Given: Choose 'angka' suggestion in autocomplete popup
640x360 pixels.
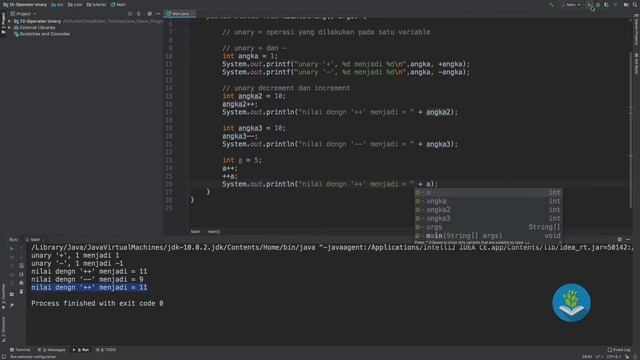Looking at the screenshot, I should (489, 201).
